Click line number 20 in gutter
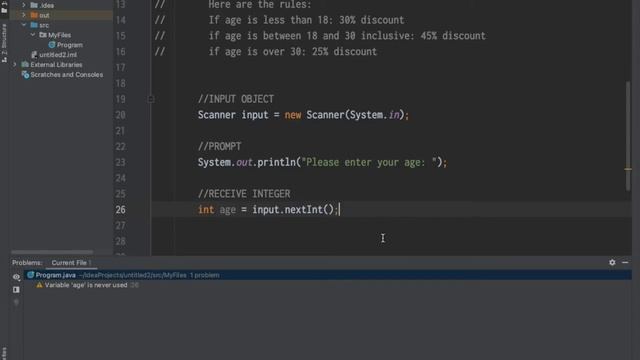This screenshot has width=640, height=360. (x=120, y=115)
